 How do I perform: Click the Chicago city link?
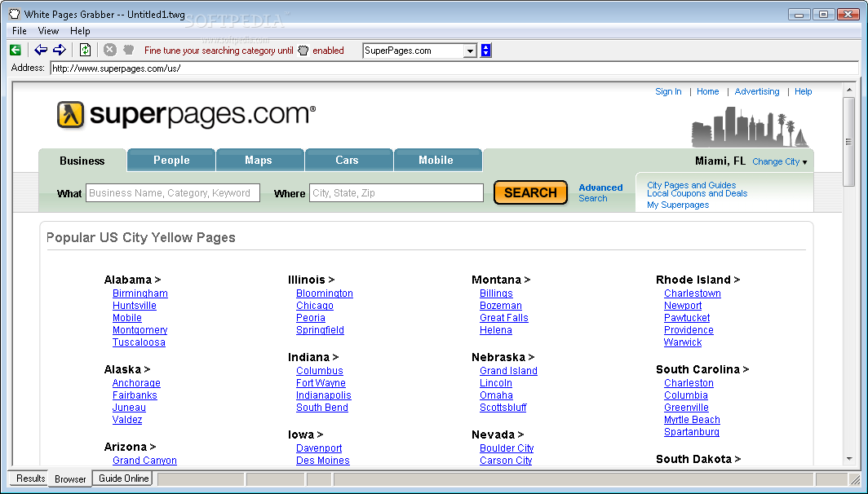click(314, 306)
